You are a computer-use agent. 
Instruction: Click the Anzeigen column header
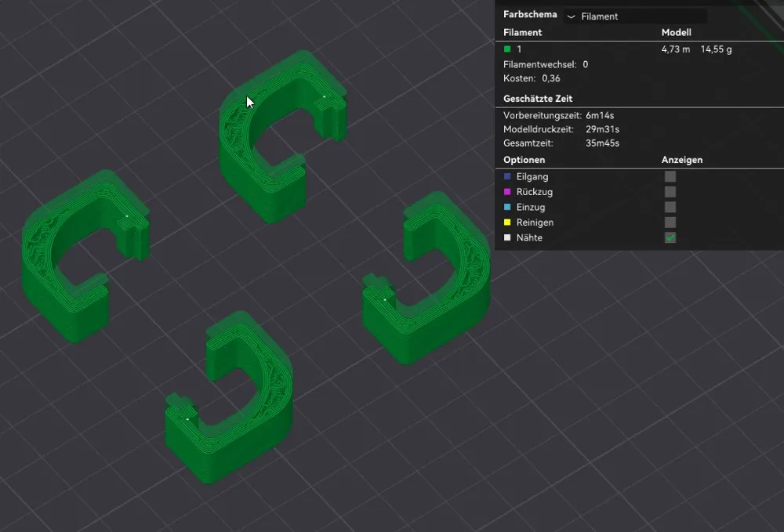[682, 160]
